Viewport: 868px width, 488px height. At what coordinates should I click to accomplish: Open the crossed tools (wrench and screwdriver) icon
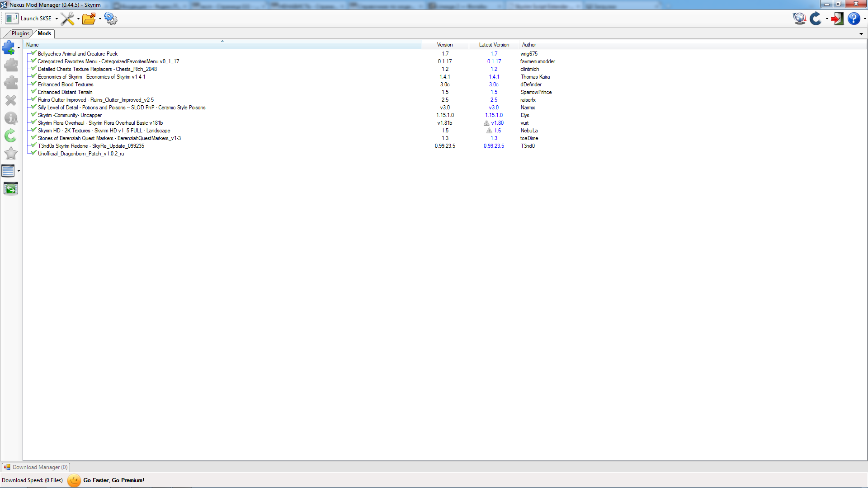click(67, 19)
